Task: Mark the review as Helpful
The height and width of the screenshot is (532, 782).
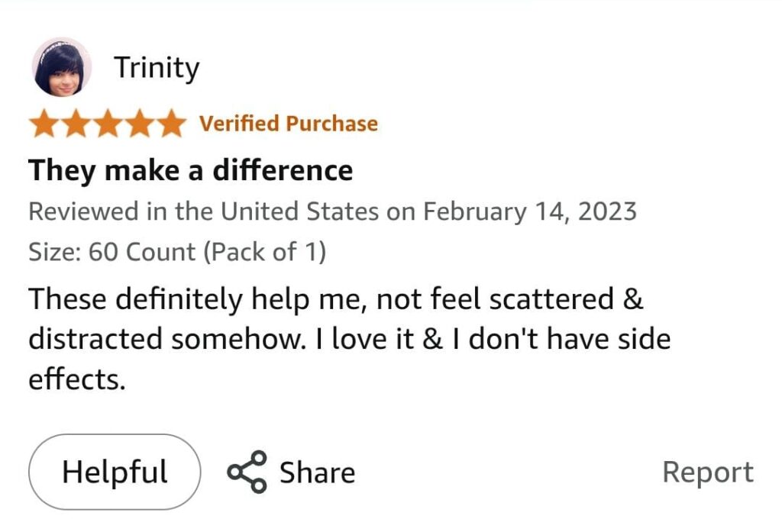Action: tap(115, 472)
